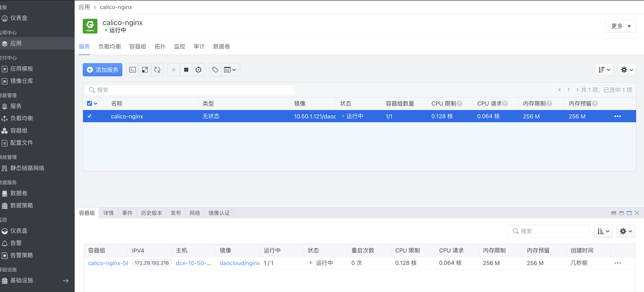Image resolution: width=644 pixels, height=292 pixels.
Task: Open the services table settings gear dropdown
Action: pyautogui.click(x=627, y=70)
